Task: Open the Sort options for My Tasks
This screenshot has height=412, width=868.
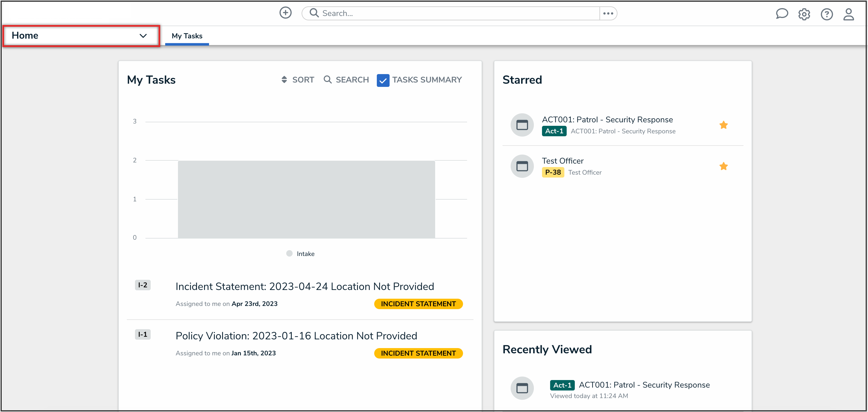Action: [x=298, y=80]
